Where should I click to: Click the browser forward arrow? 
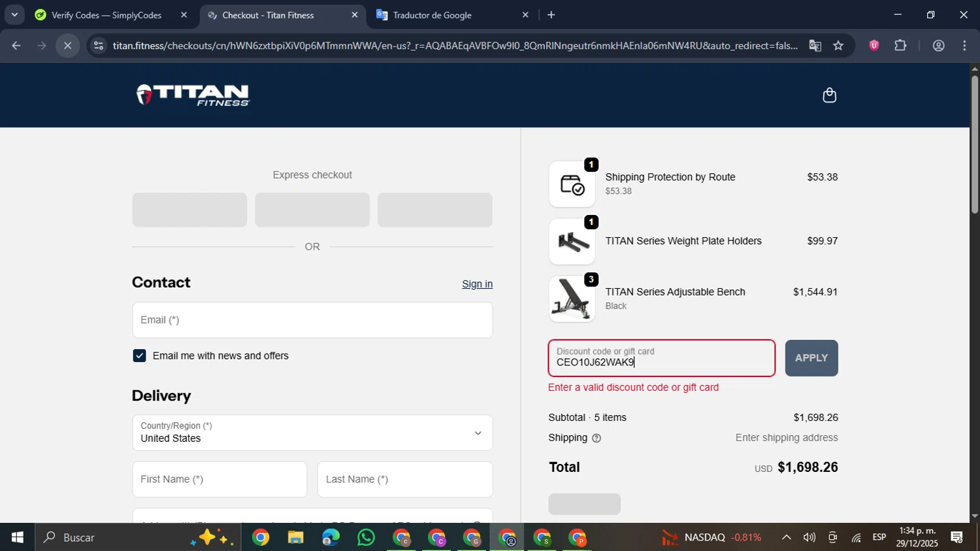(x=41, y=46)
